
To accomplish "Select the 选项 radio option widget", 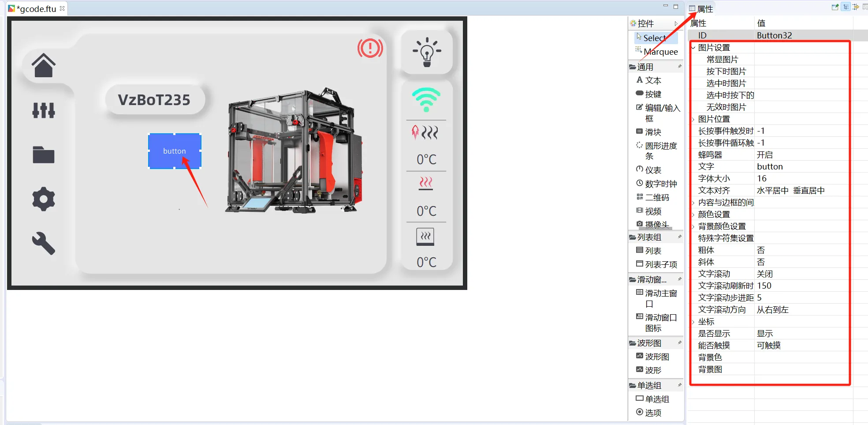I will click(x=652, y=413).
